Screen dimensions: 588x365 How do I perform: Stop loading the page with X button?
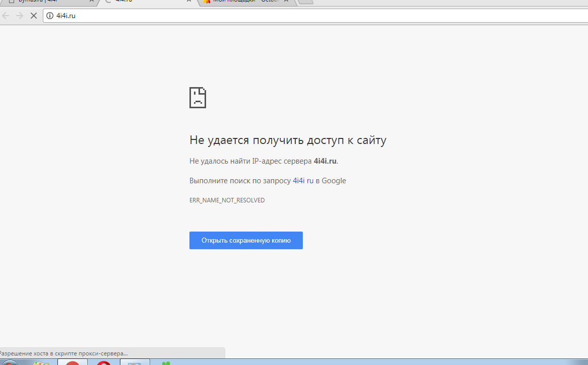34,16
